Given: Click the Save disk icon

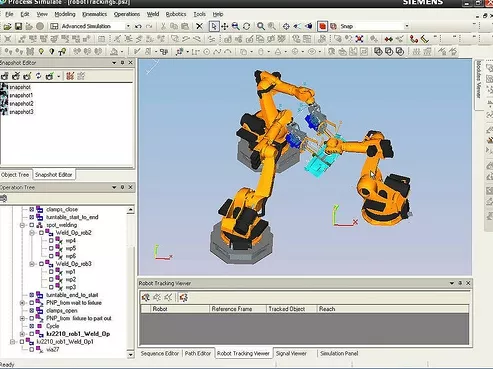Looking at the screenshot, I should click(18, 26).
